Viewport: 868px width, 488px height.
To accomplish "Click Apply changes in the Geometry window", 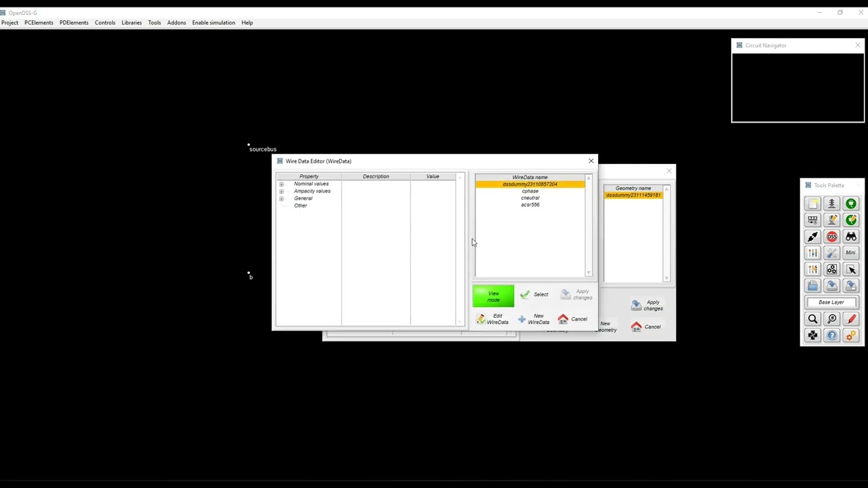I will coord(646,306).
